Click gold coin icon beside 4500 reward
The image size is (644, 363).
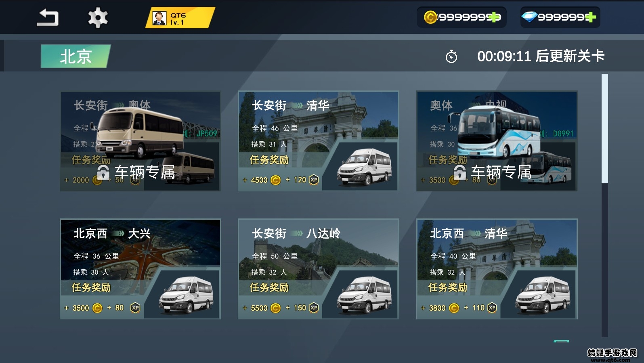(275, 180)
